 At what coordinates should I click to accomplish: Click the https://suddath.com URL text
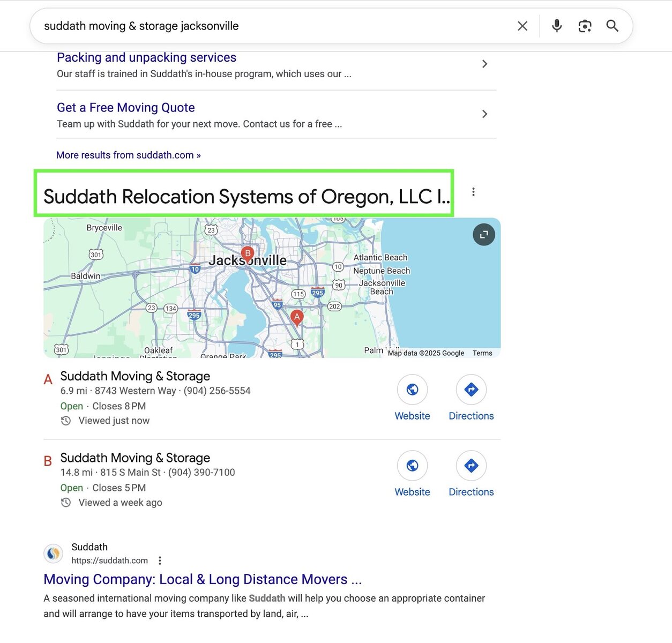pos(110,560)
